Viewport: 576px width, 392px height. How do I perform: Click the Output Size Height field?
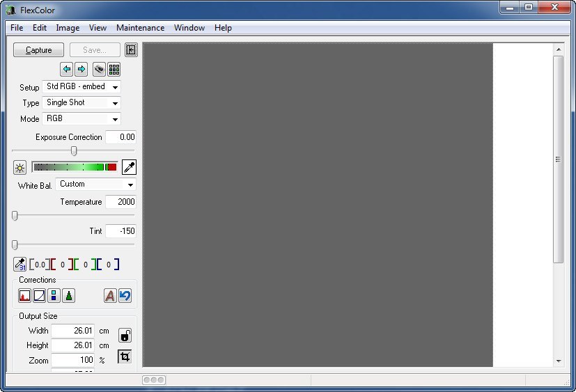click(x=72, y=345)
